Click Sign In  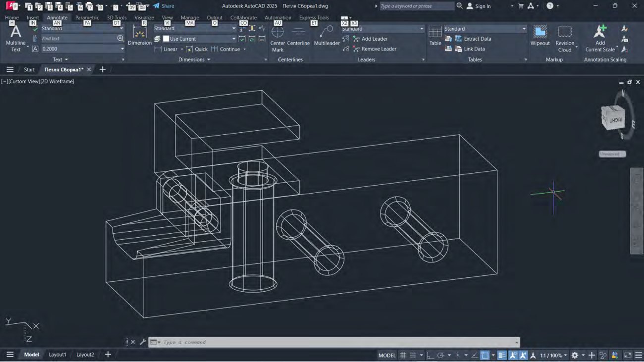pyautogui.click(x=479, y=6)
